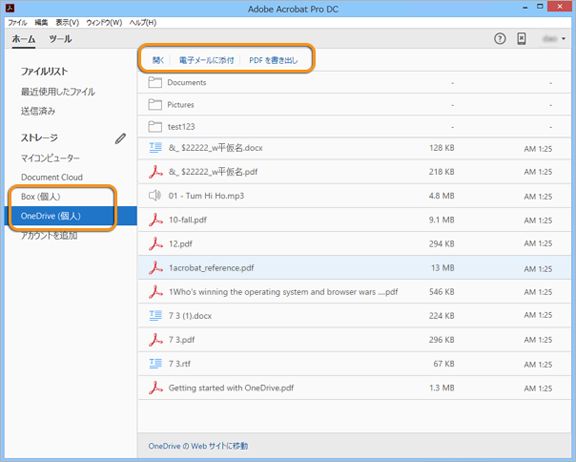This screenshot has width=576, height=462.
Task: Open the mobile link device icon
Action: [x=521, y=39]
